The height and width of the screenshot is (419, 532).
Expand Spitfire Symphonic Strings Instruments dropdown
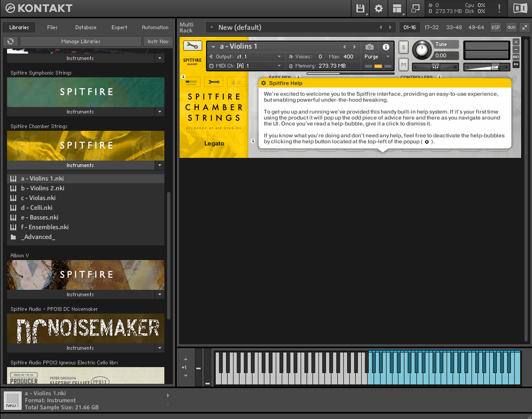point(160,111)
